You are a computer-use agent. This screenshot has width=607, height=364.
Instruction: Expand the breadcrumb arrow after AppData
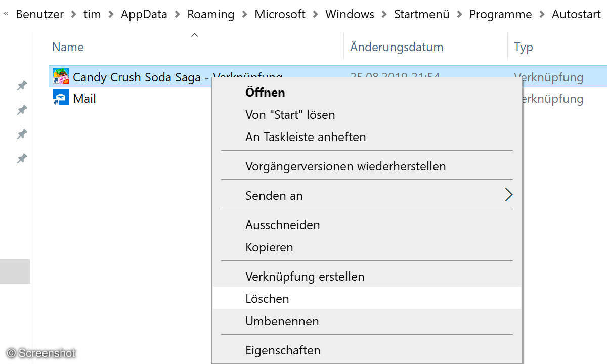[177, 14]
